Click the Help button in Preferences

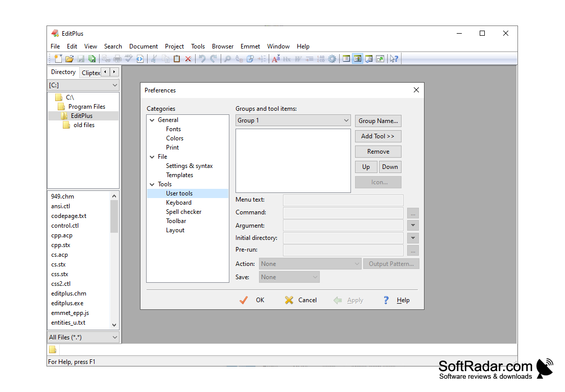(x=396, y=300)
